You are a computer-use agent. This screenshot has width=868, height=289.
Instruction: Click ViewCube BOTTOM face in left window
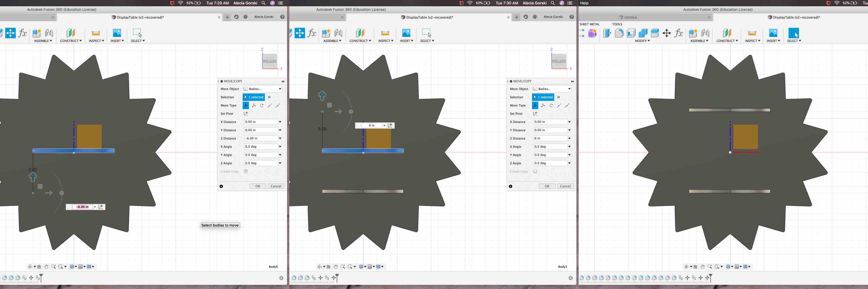click(270, 61)
